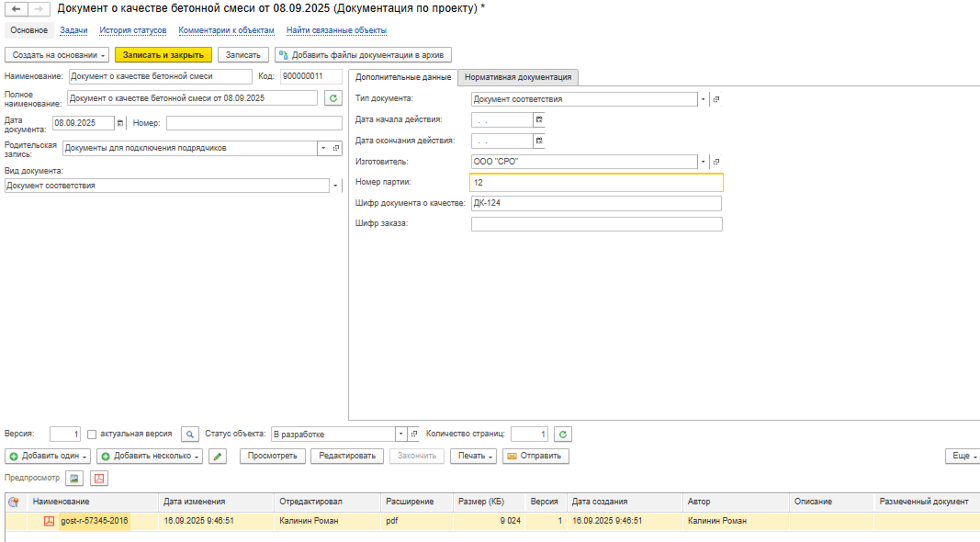The width and height of the screenshot is (980, 542).
Task: Show image preview next to Предпросмотр
Action: pos(74,478)
